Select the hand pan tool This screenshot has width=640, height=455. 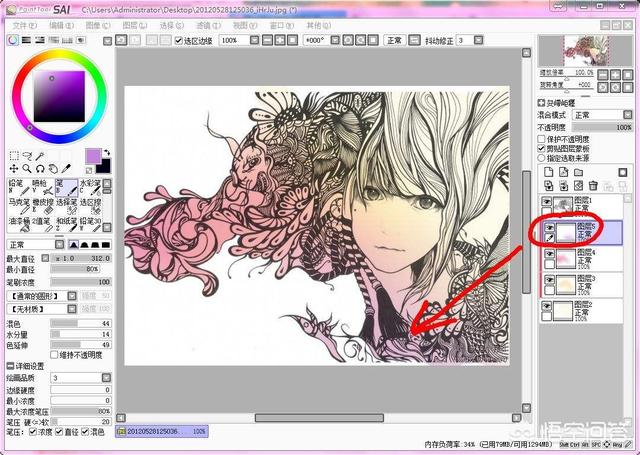click(53, 169)
